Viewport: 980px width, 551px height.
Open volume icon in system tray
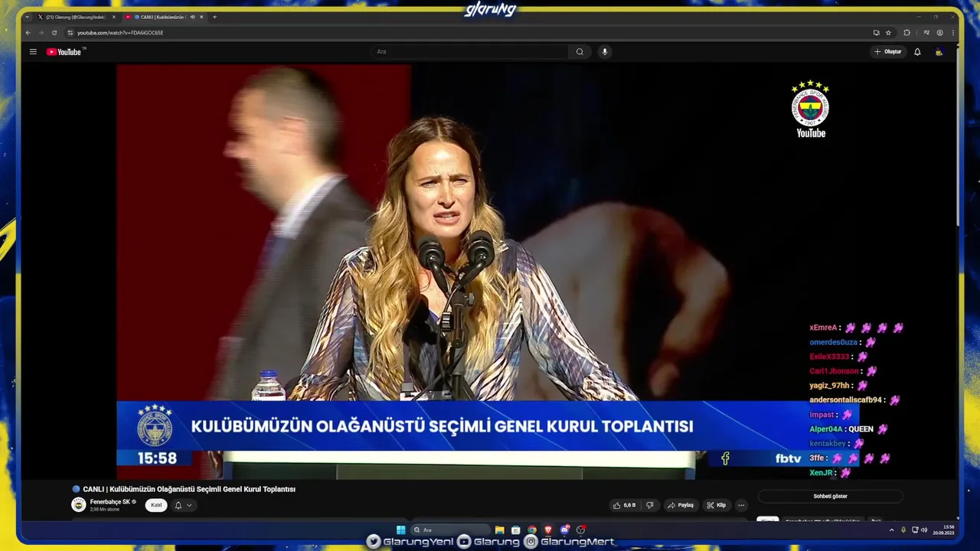(924, 530)
